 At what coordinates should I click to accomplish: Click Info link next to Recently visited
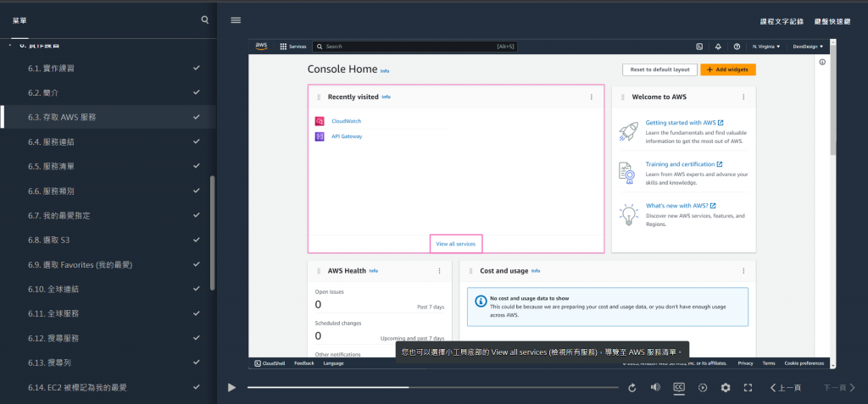386,97
